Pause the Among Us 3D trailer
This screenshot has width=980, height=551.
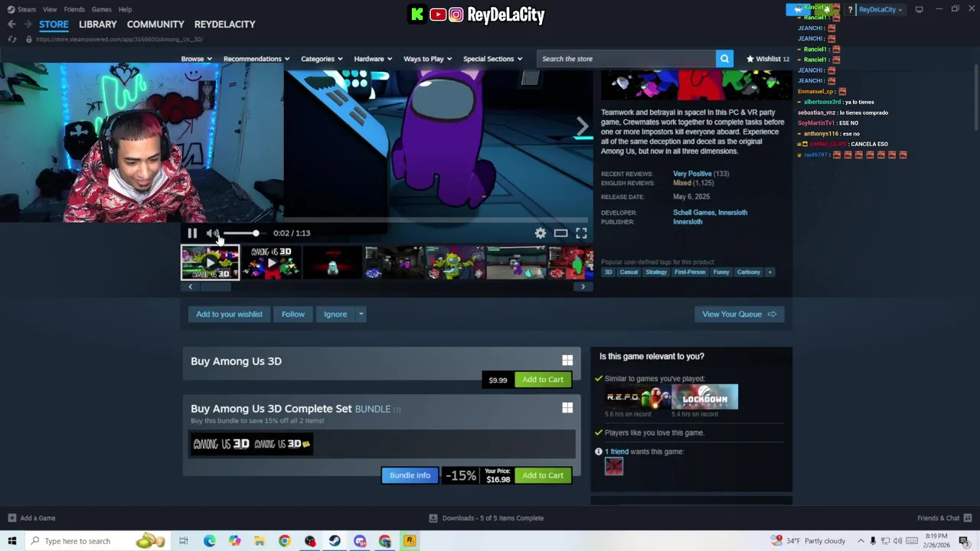(x=192, y=233)
